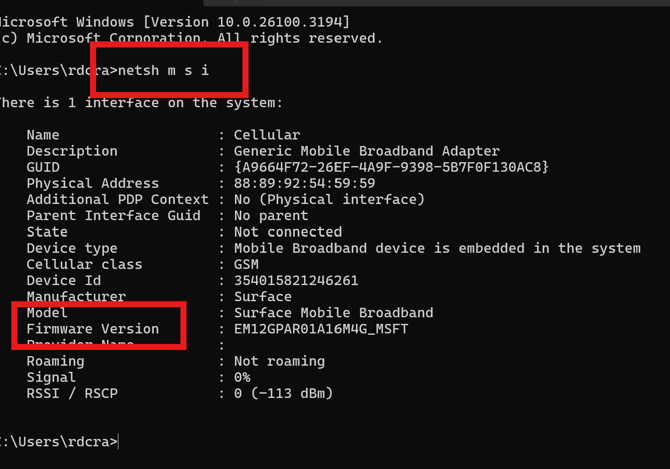Click the physical address 88:89:92:54:59:59
Screen dimensions: 670x469
tap(304, 183)
